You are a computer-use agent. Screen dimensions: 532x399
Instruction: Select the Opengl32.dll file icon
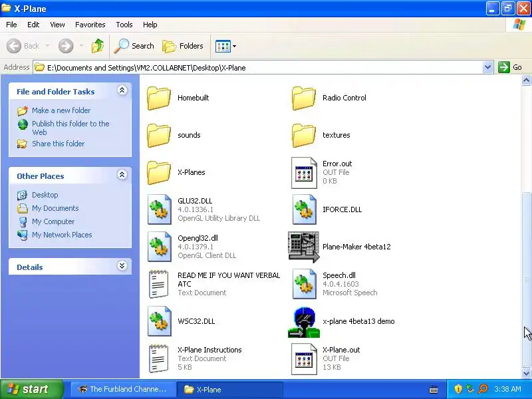tap(159, 247)
